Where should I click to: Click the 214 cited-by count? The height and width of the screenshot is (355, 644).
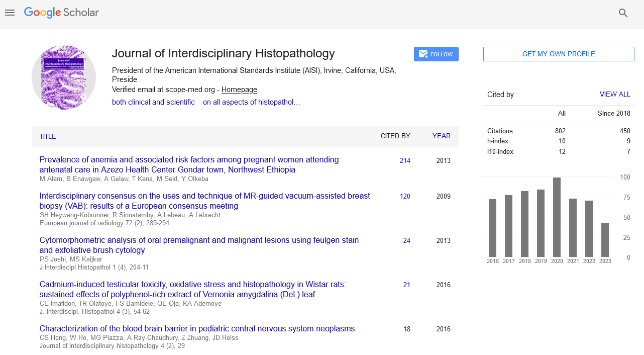click(405, 161)
